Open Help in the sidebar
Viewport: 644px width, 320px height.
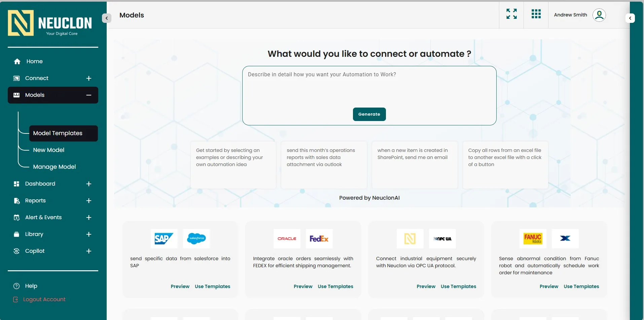31,286
